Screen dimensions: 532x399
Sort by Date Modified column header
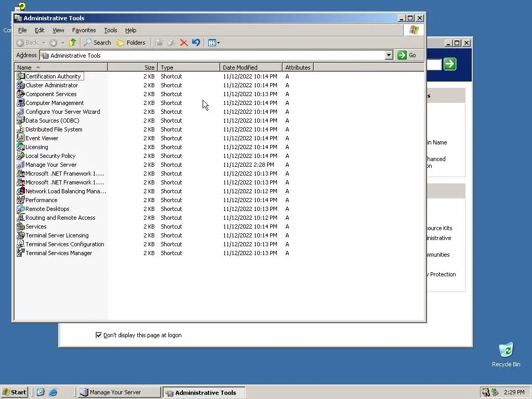251,68
